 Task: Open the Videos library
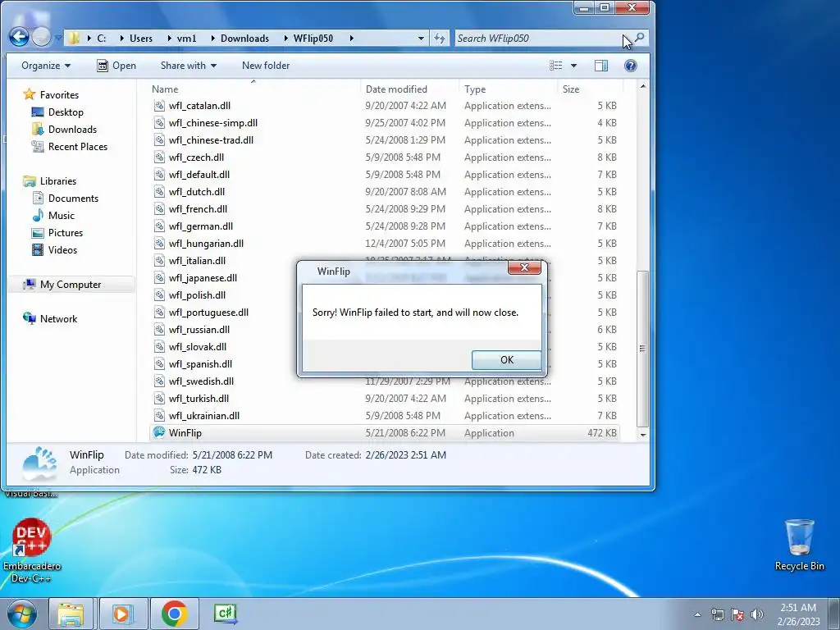[62, 249]
